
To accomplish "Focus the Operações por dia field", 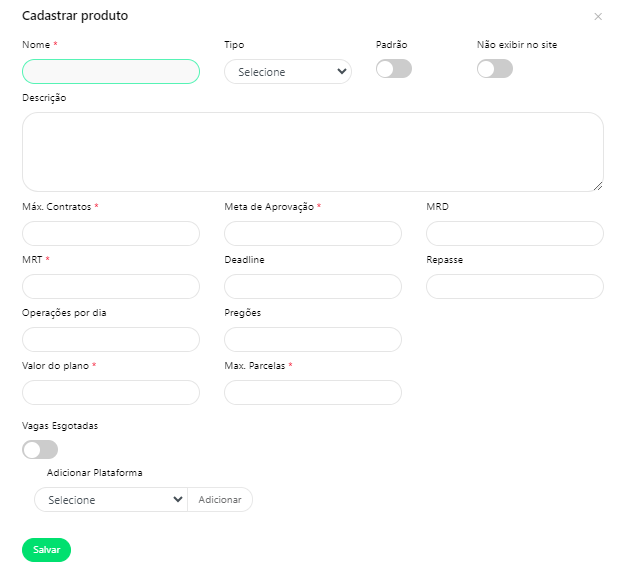I will click(x=111, y=340).
